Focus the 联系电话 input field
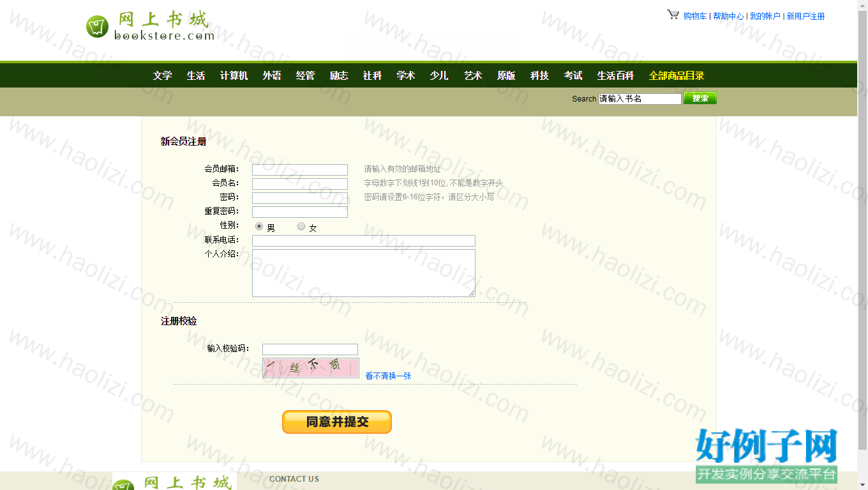 (x=364, y=240)
